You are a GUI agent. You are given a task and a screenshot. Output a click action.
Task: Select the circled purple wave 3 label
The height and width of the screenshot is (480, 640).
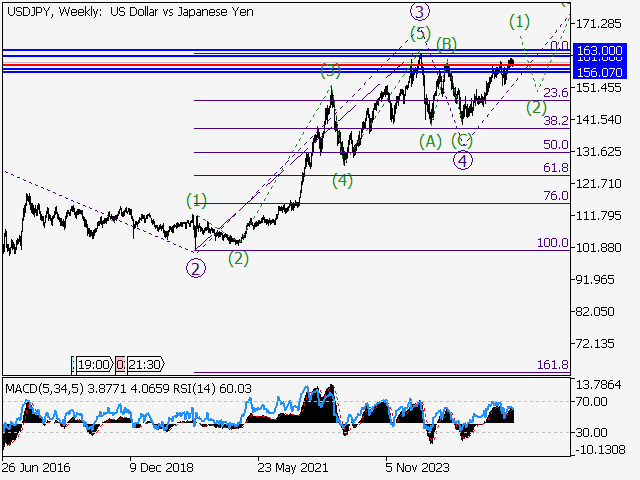click(420, 12)
